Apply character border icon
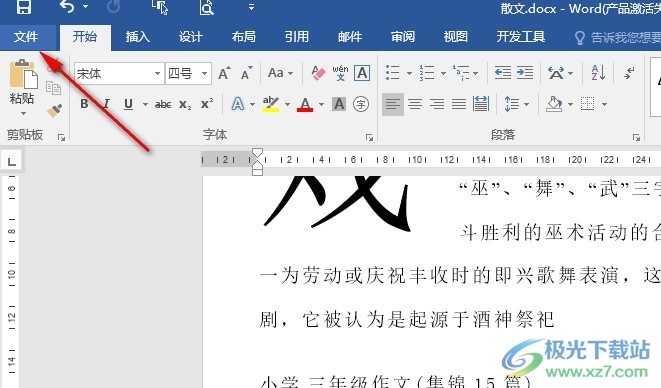 pyautogui.click(x=362, y=73)
